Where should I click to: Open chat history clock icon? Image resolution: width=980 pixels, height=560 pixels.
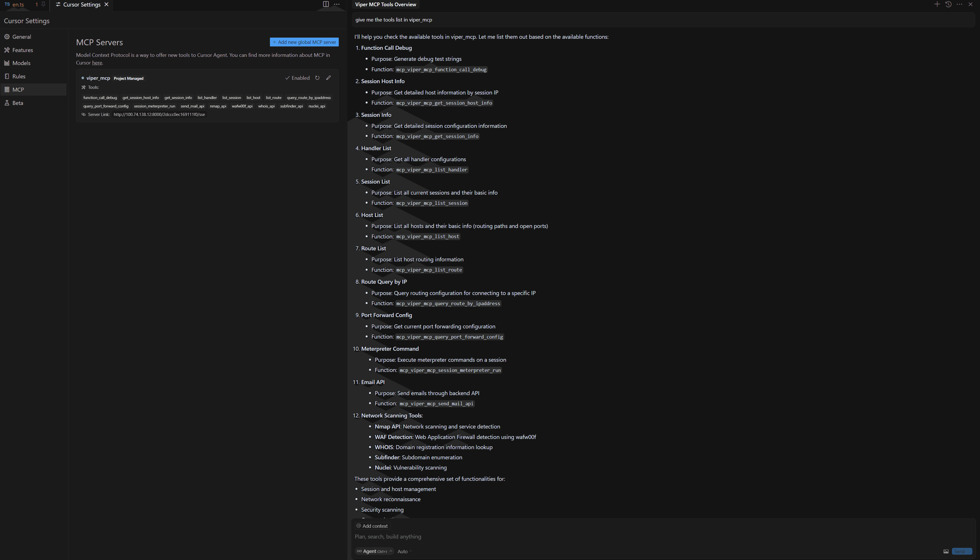pos(948,4)
